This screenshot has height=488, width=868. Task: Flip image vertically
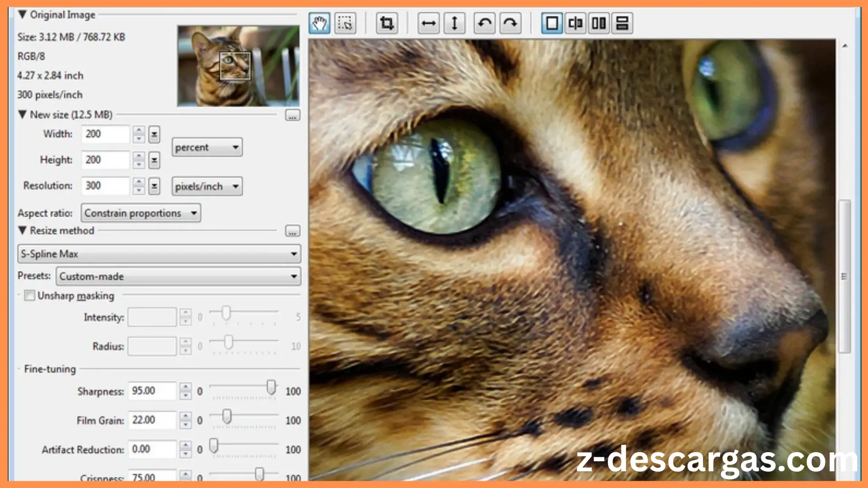point(455,23)
